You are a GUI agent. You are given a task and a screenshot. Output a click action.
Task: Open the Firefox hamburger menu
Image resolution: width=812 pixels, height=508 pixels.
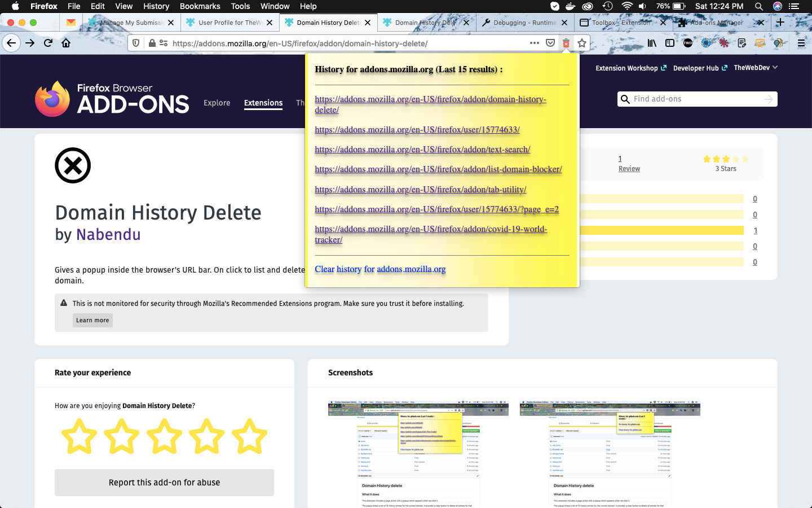(x=801, y=43)
